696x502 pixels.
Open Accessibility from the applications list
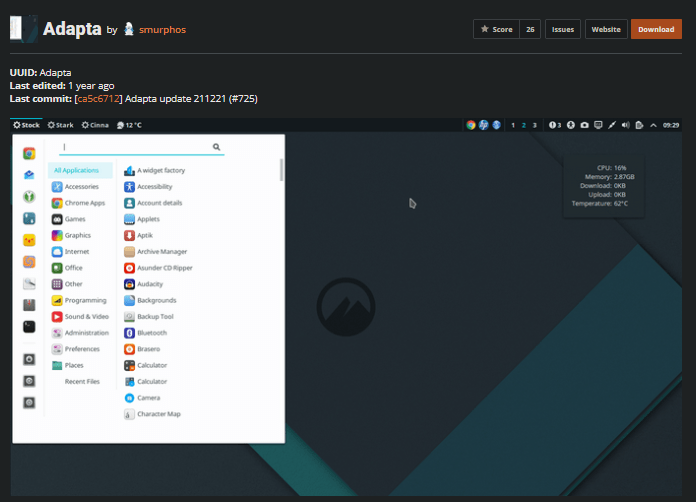coord(148,187)
